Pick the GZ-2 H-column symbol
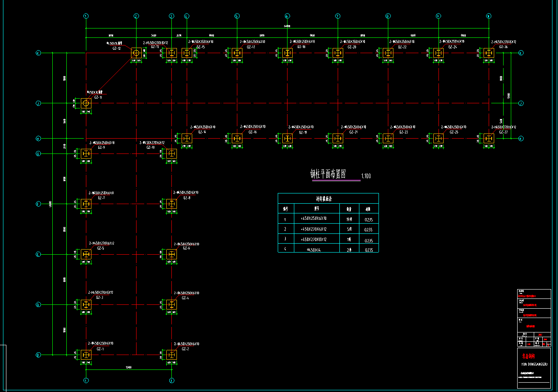The height and width of the screenshot is (392, 558). point(171,355)
